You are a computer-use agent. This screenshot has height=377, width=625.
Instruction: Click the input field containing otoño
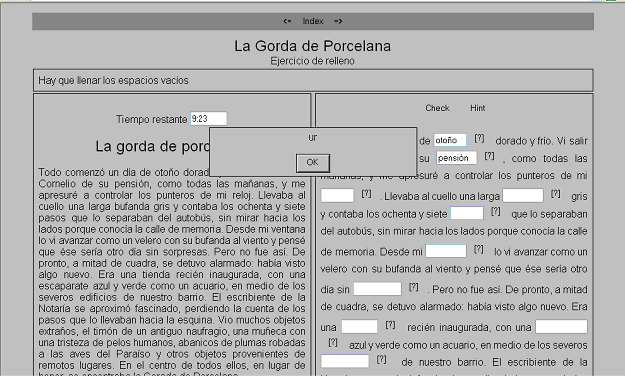pyautogui.click(x=450, y=140)
